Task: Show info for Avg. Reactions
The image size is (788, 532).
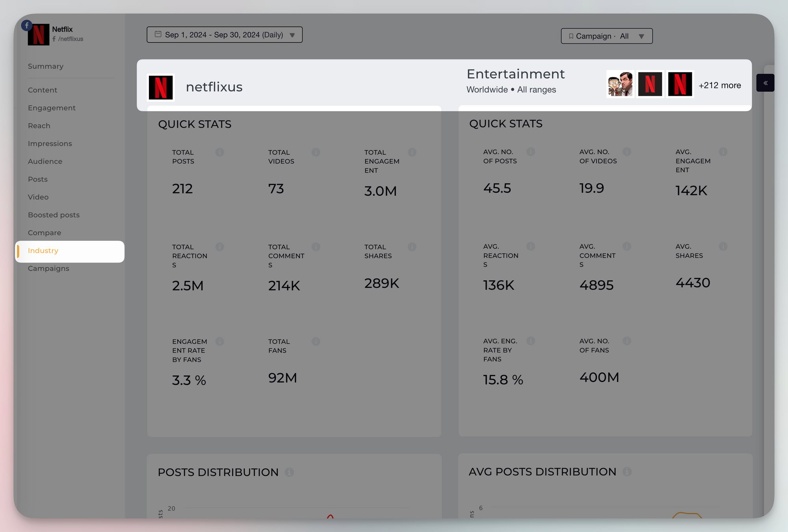Action: (531, 246)
